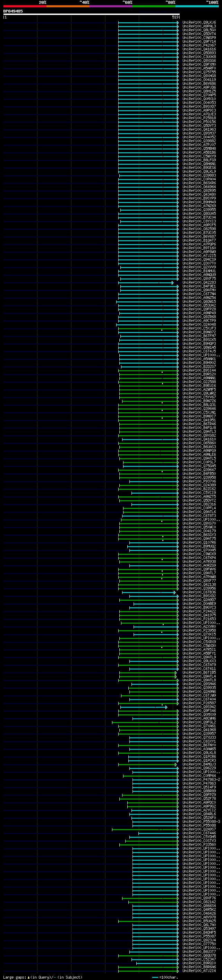Select hit UniRef100_P50156

[x=199, y=122]
